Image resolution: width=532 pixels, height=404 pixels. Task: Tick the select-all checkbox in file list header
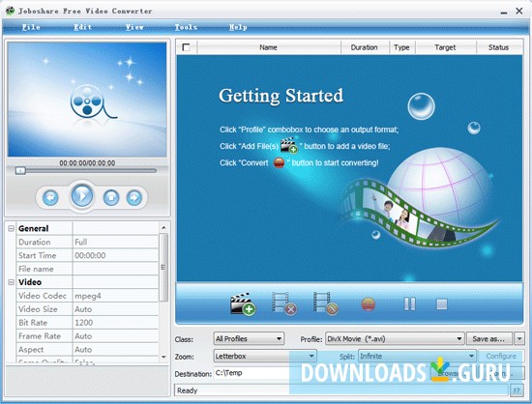(x=186, y=47)
